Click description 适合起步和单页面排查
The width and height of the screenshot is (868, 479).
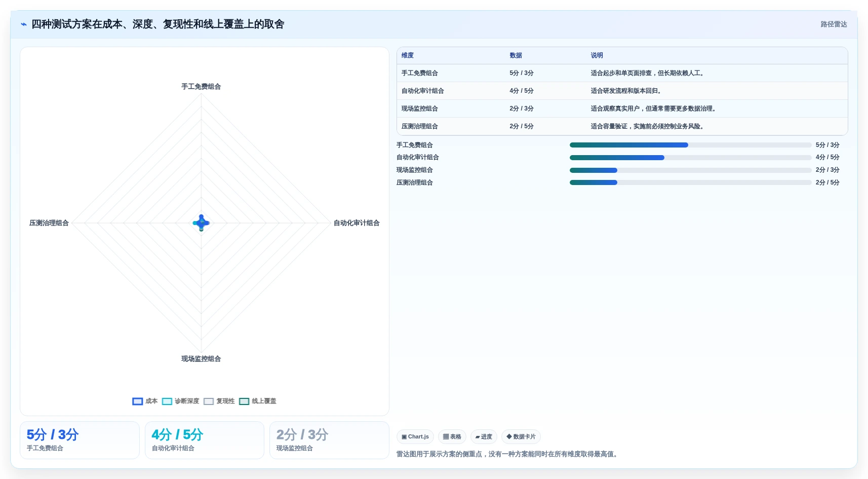pos(648,73)
